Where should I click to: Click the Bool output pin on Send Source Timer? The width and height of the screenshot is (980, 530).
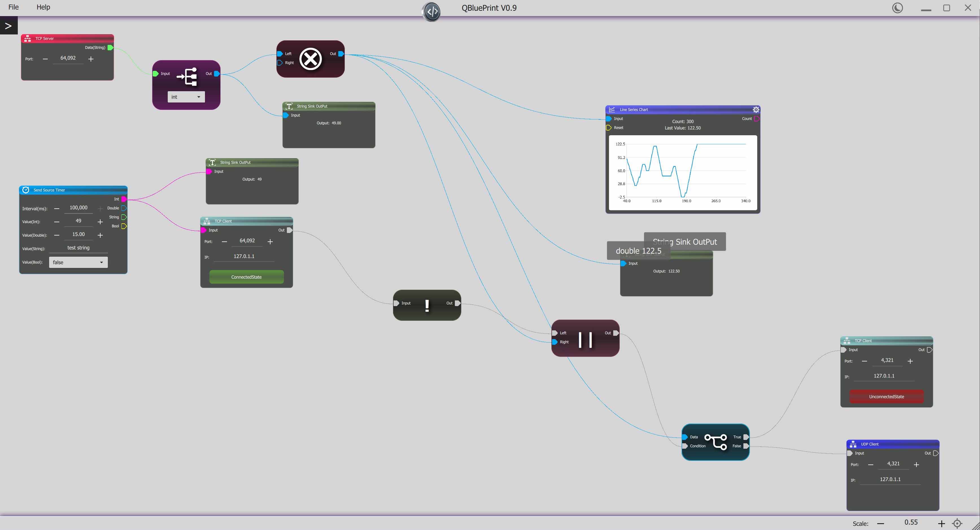[x=124, y=226]
